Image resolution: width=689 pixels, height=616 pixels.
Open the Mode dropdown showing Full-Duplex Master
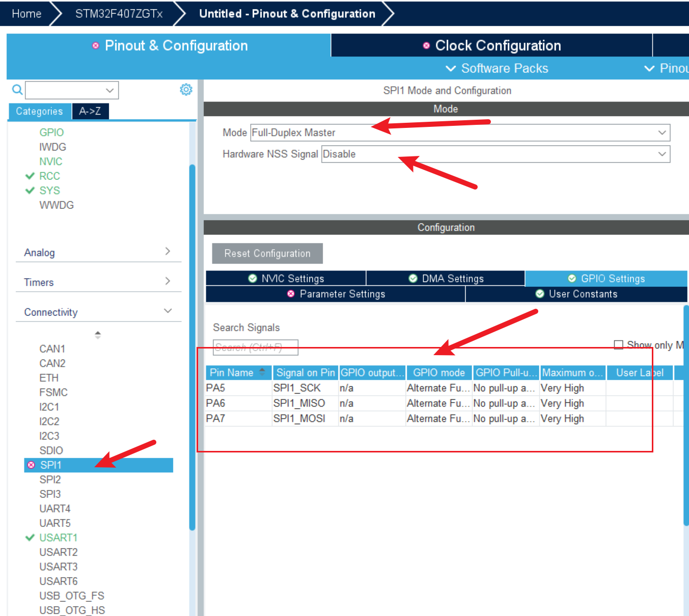[460, 132]
